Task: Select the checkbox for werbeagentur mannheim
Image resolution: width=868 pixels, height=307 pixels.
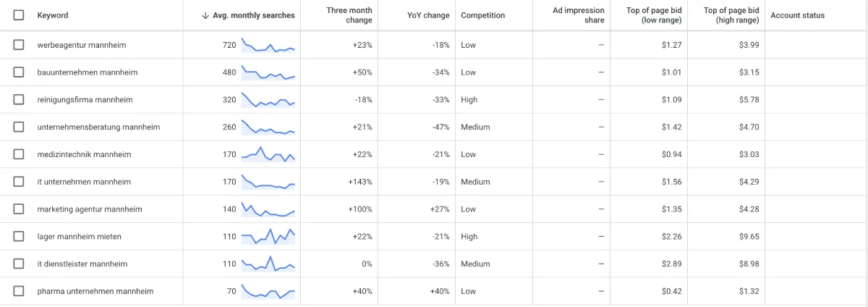Action: [x=19, y=45]
